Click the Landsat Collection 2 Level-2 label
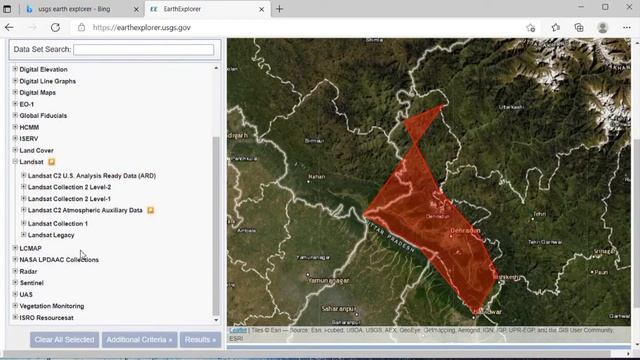This screenshot has width=640, height=360. point(69,187)
